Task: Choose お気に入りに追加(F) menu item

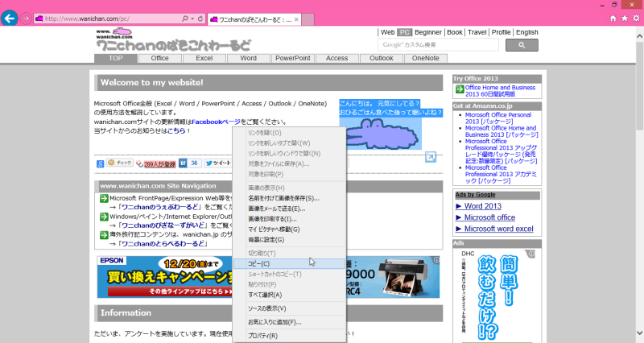Action: tap(289, 322)
